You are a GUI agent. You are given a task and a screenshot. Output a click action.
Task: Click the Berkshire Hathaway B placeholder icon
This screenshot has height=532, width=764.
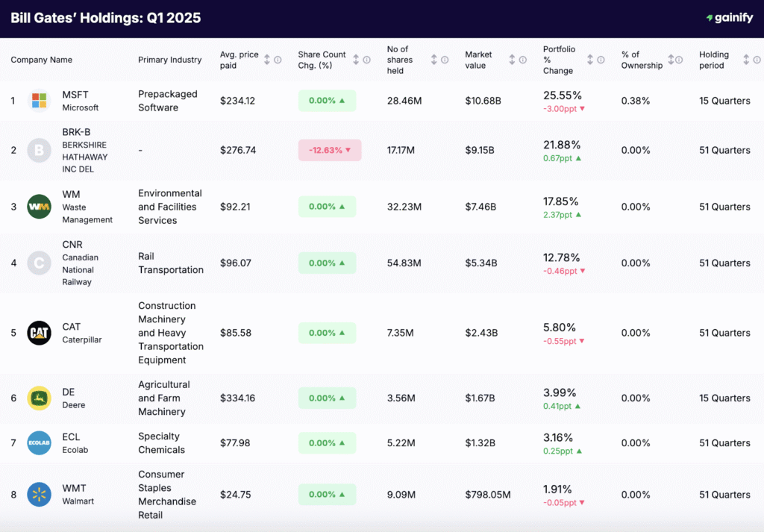39,150
